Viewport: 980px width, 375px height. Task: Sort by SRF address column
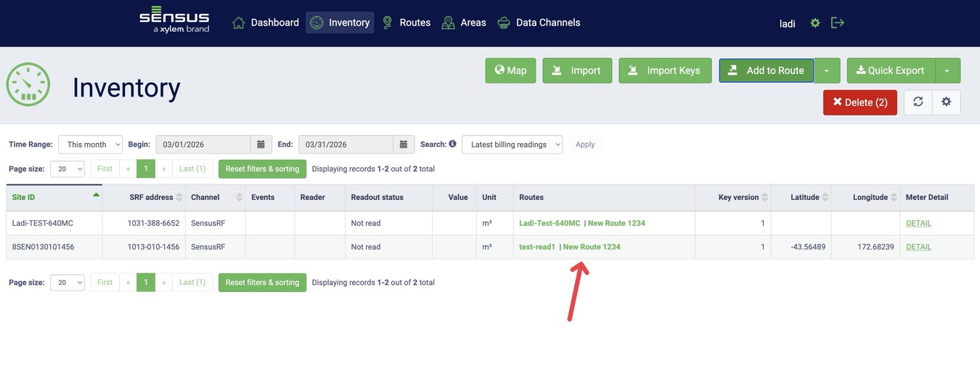pos(179,198)
